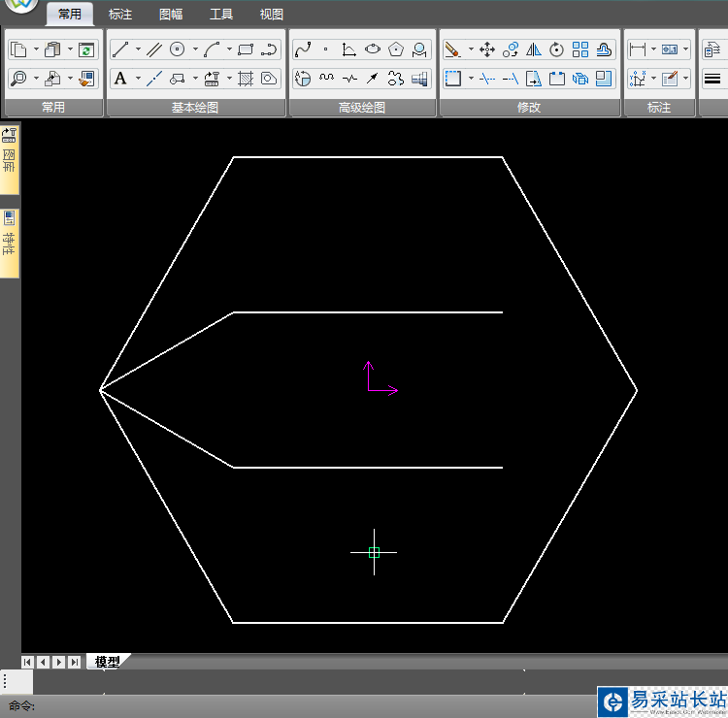Select the Copy objects tool

pyautogui.click(x=511, y=49)
